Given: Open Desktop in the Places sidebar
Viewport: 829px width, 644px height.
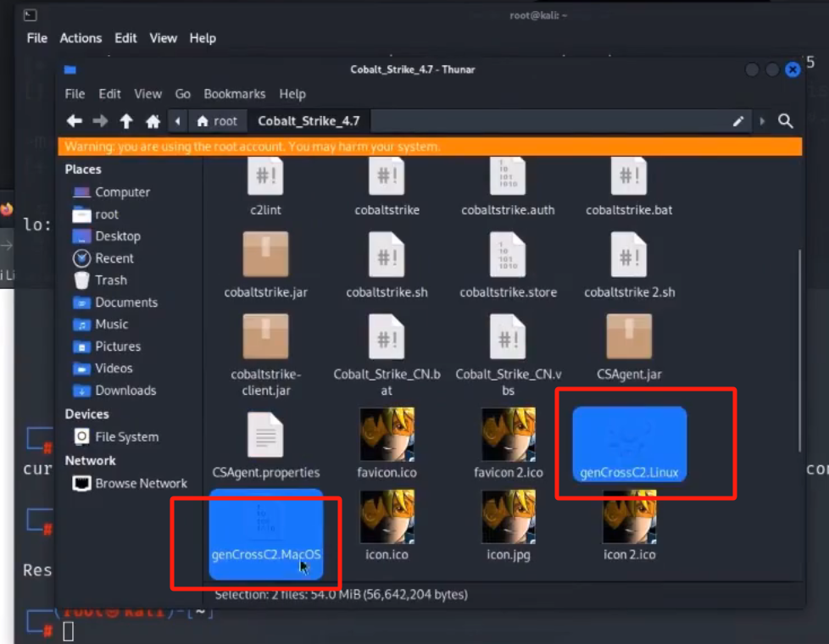Looking at the screenshot, I should pyautogui.click(x=106, y=236).
